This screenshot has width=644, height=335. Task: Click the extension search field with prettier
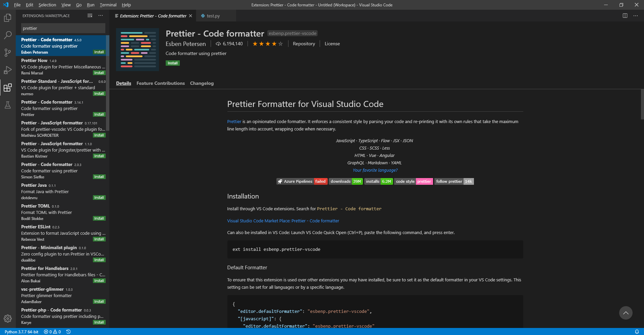pos(63,28)
